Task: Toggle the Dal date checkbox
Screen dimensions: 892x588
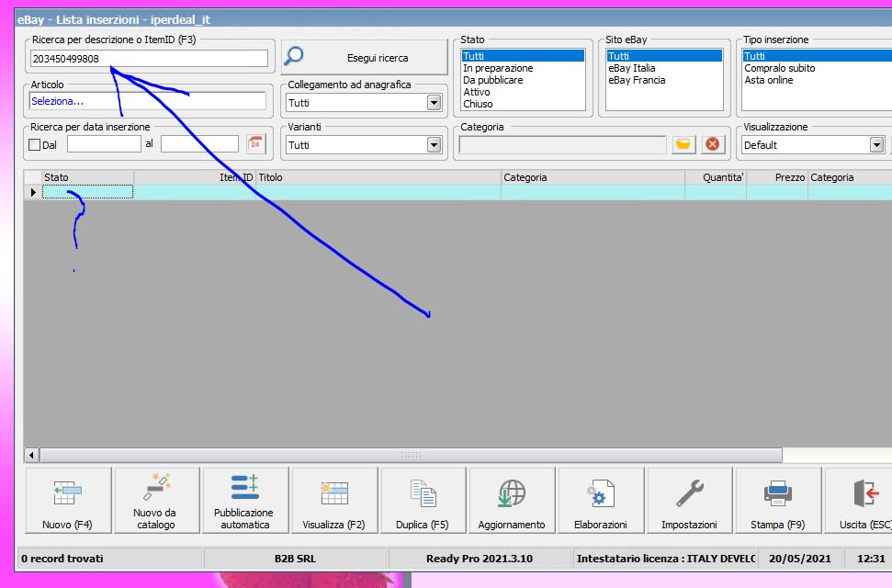Action: [x=34, y=144]
